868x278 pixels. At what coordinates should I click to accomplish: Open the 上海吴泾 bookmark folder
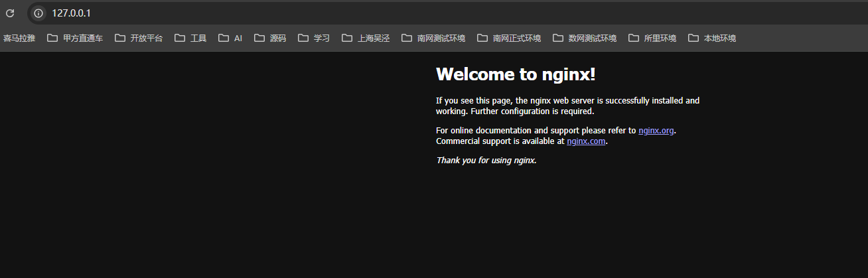pos(366,38)
